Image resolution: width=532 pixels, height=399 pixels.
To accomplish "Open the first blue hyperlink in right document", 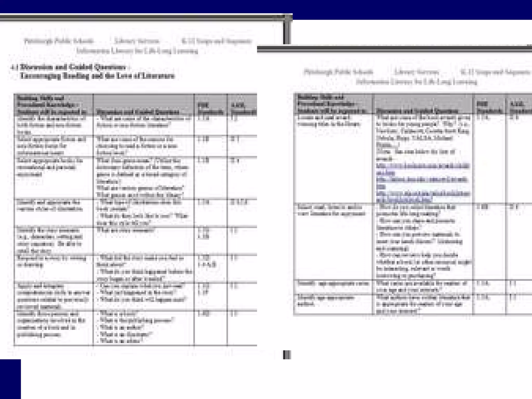I will (x=422, y=166).
